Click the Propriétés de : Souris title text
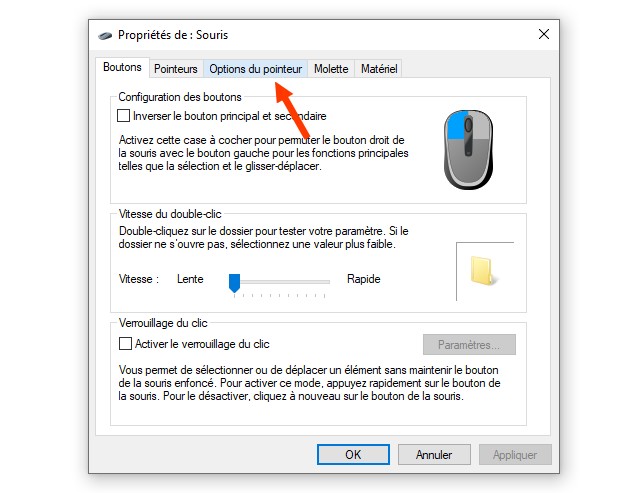Image resolution: width=640 pixels, height=493 pixels. tap(173, 35)
